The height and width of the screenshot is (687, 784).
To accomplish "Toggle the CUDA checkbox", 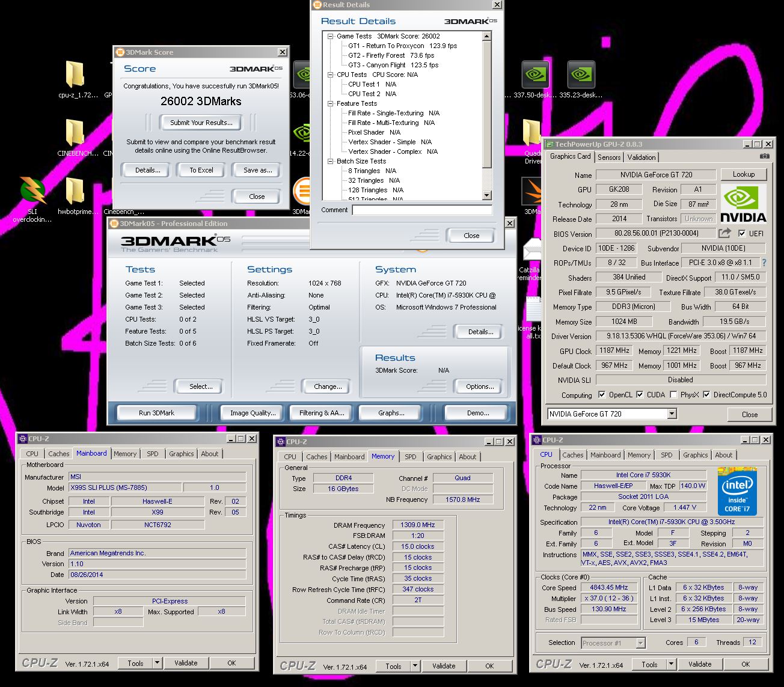I will click(x=640, y=395).
